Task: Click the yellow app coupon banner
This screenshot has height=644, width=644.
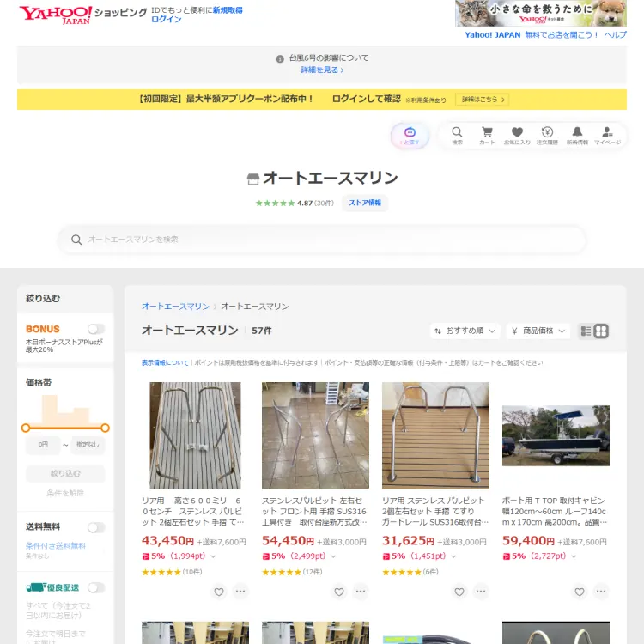Action: click(322, 100)
